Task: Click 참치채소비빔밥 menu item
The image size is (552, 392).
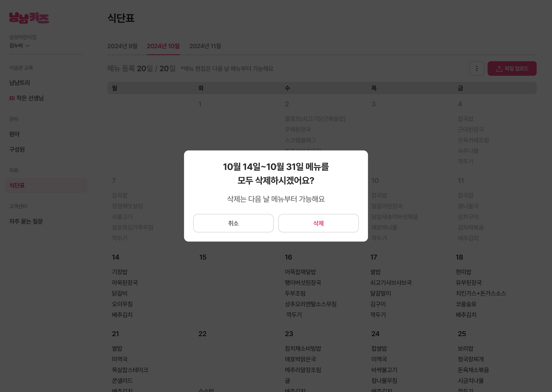Action: (303, 348)
